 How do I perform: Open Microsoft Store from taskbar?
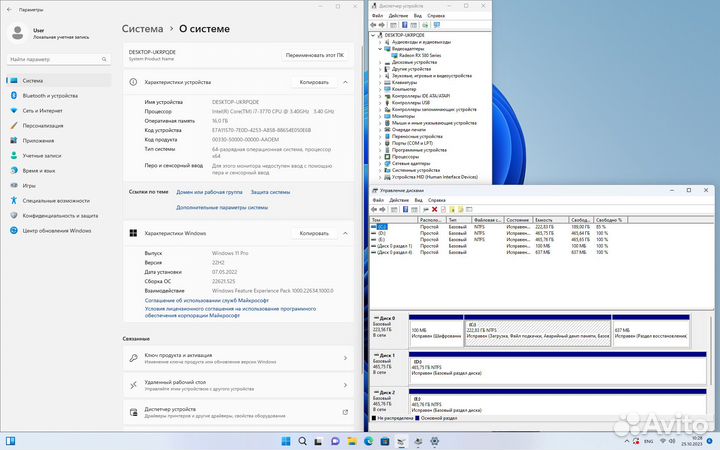coord(385,441)
